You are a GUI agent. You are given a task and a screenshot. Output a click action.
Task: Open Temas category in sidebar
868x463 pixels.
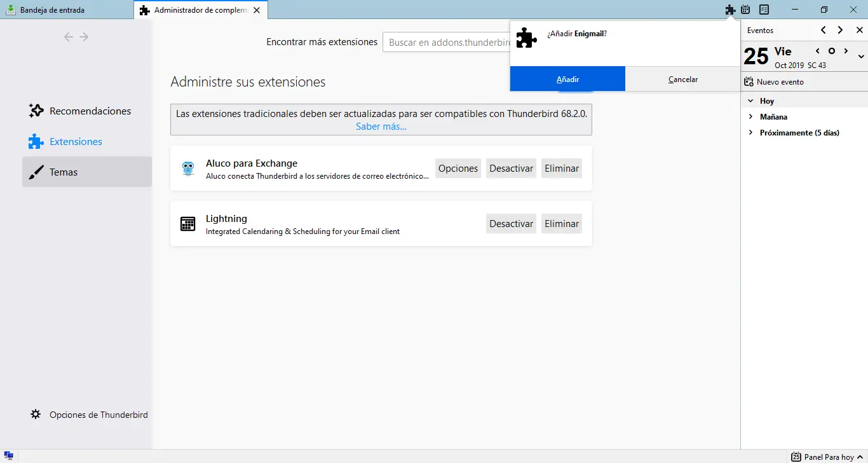point(87,172)
